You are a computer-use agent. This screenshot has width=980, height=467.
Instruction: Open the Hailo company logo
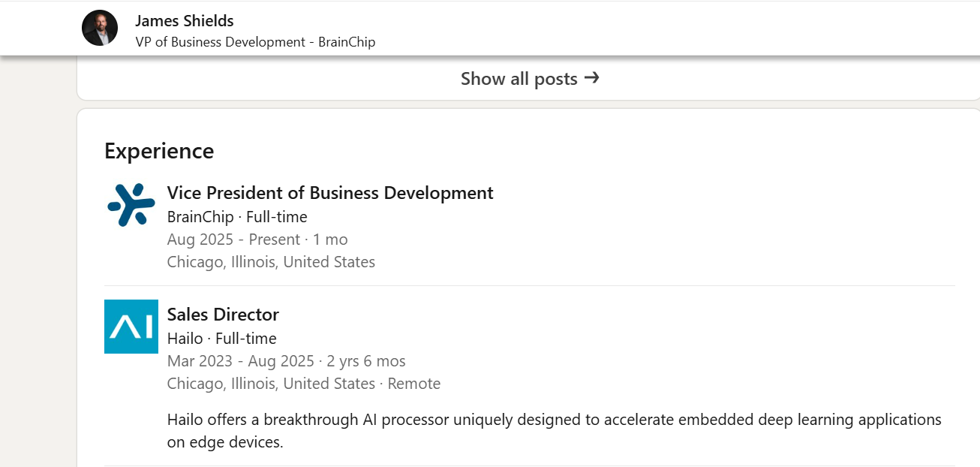131,327
